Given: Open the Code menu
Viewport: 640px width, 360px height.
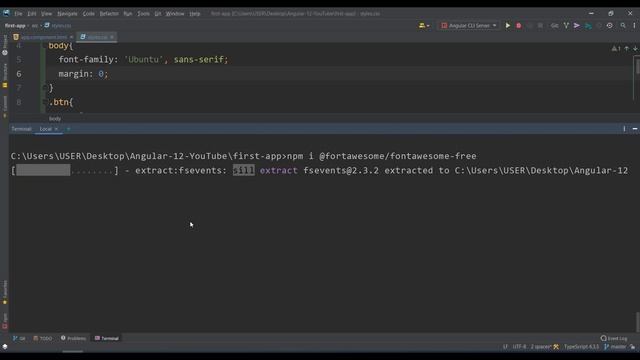Looking at the screenshot, I should click(88, 13).
